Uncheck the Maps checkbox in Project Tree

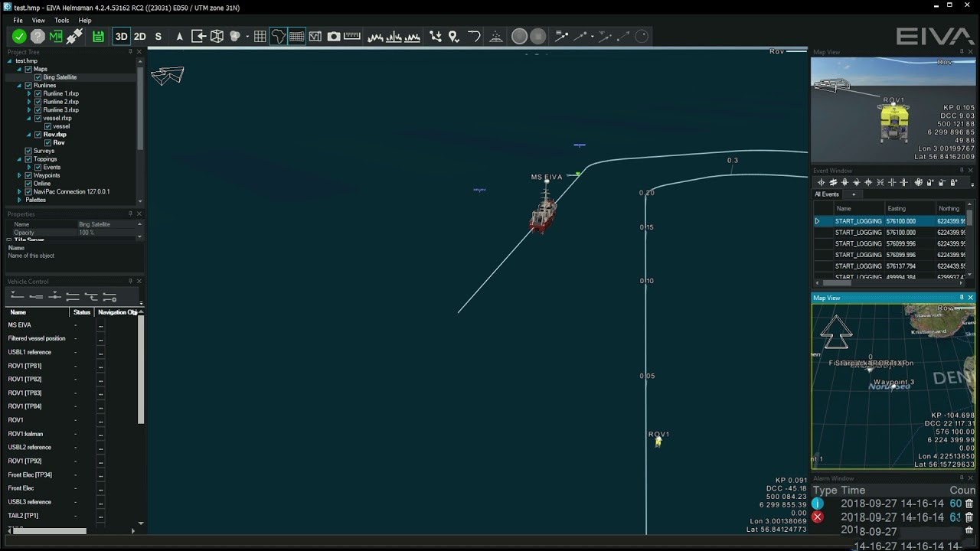click(x=28, y=69)
